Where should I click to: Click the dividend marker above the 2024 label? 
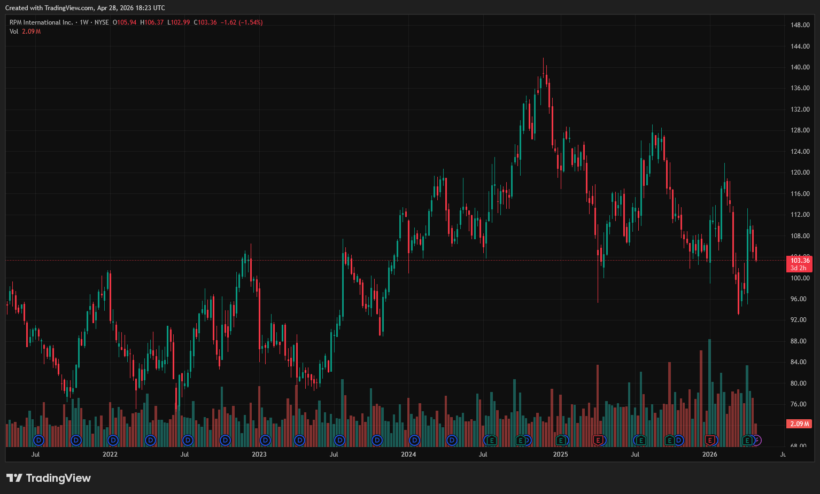(x=414, y=441)
